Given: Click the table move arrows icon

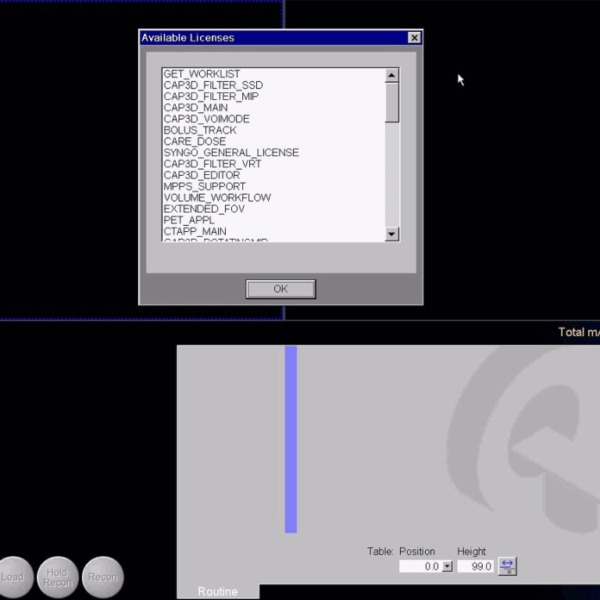Looking at the screenshot, I should [x=507, y=566].
